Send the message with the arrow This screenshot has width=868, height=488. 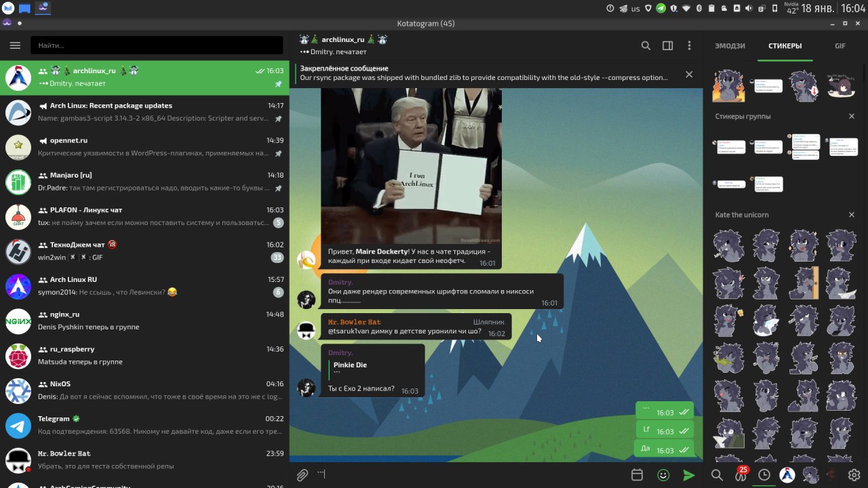point(689,475)
